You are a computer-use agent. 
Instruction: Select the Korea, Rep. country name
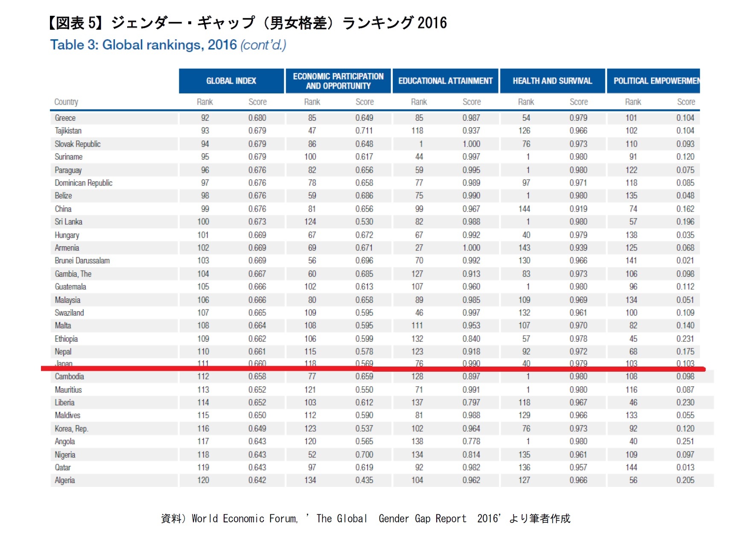pos(71,428)
